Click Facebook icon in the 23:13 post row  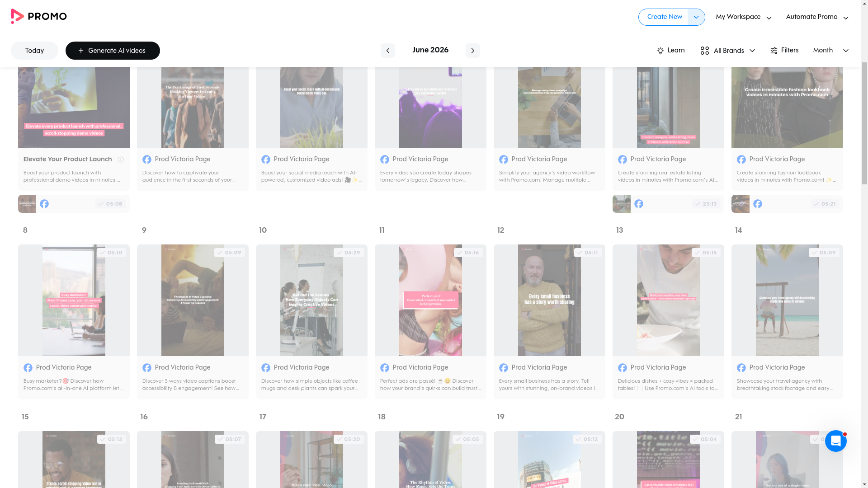click(x=639, y=204)
